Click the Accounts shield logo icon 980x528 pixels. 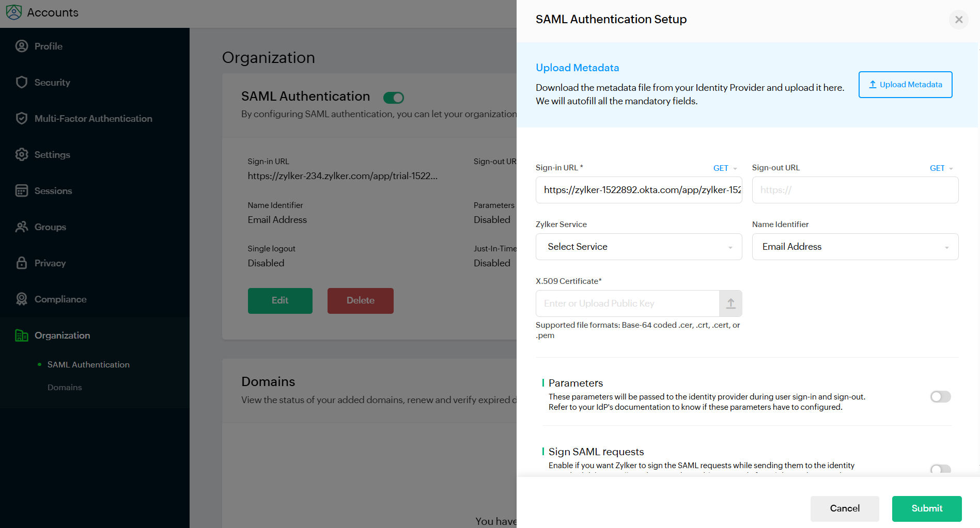point(14,12)
